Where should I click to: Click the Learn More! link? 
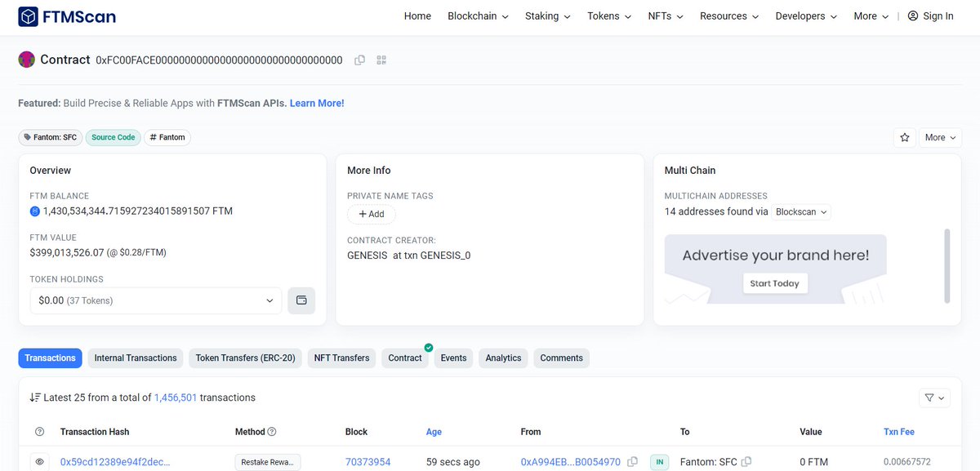coord(317,104)
